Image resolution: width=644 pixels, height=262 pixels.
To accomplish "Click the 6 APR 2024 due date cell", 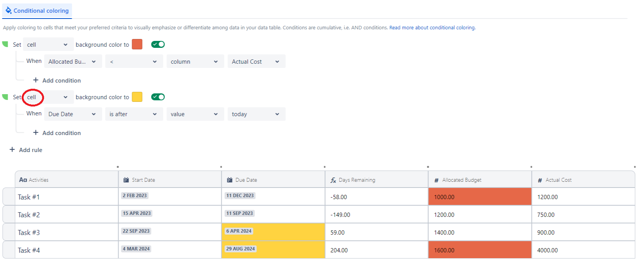I will [x=273, y=232].
